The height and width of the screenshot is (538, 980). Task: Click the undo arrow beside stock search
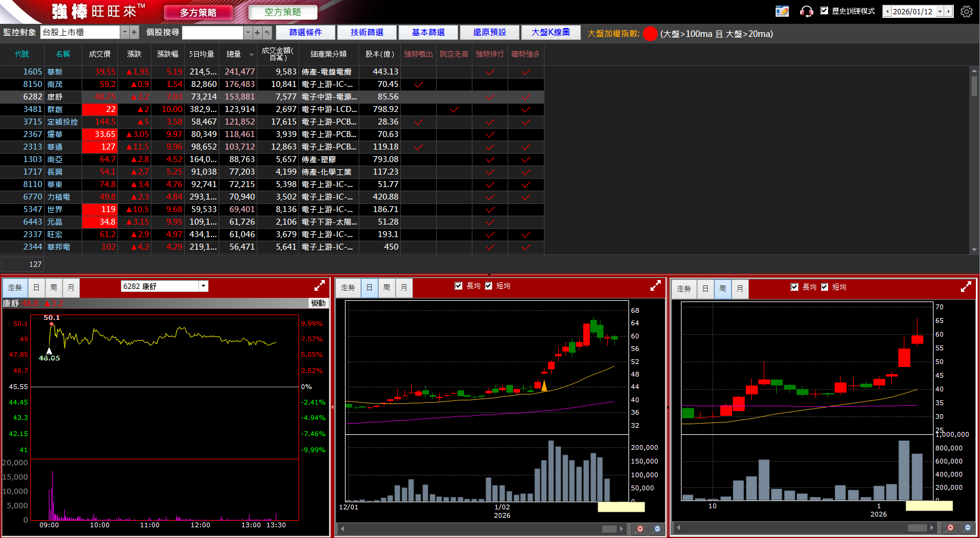(x=267, y=33)
